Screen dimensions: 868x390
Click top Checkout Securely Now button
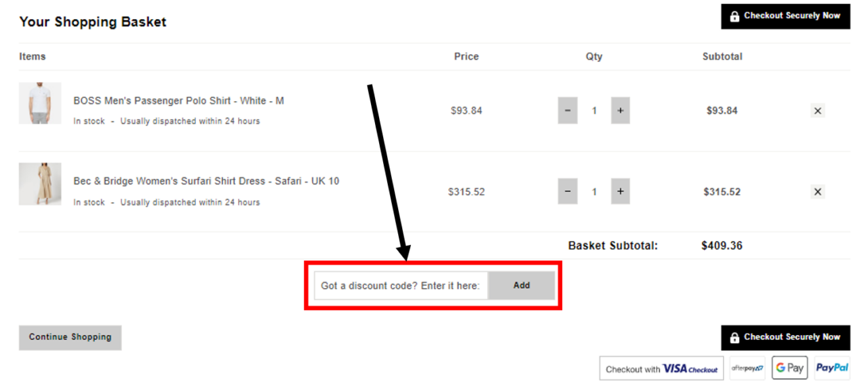point(785,16)
